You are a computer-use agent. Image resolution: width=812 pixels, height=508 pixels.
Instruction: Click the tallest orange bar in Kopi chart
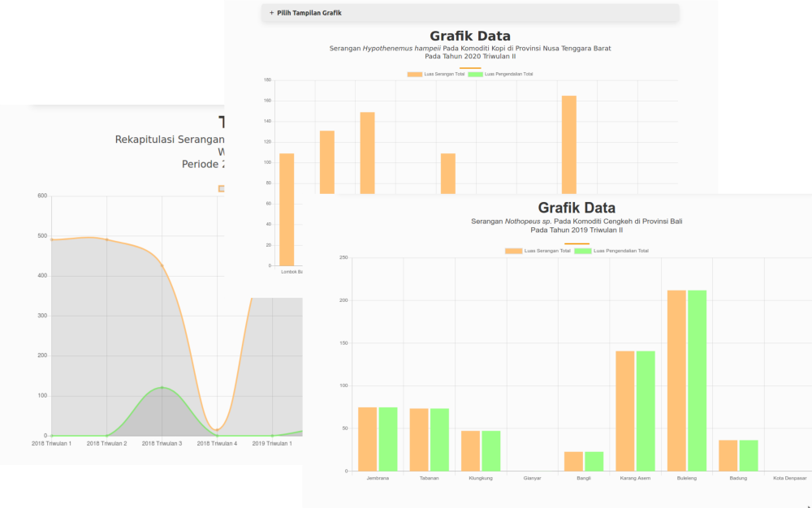(x=569, y=144)
